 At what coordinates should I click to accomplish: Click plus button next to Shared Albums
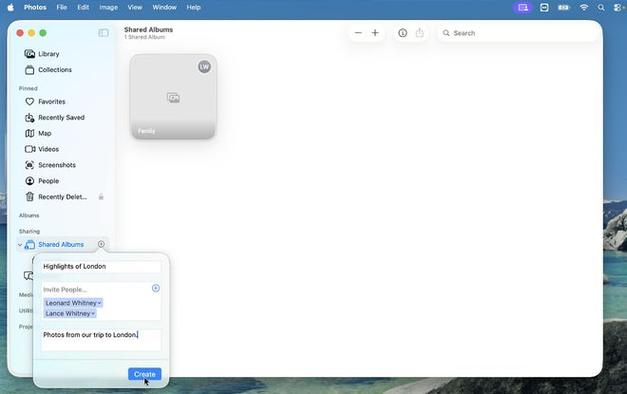(101, 244)
